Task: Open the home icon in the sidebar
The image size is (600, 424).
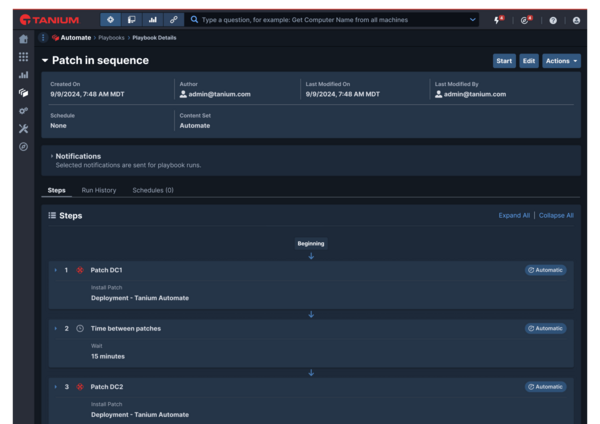Action: click(x=23, y=39)
